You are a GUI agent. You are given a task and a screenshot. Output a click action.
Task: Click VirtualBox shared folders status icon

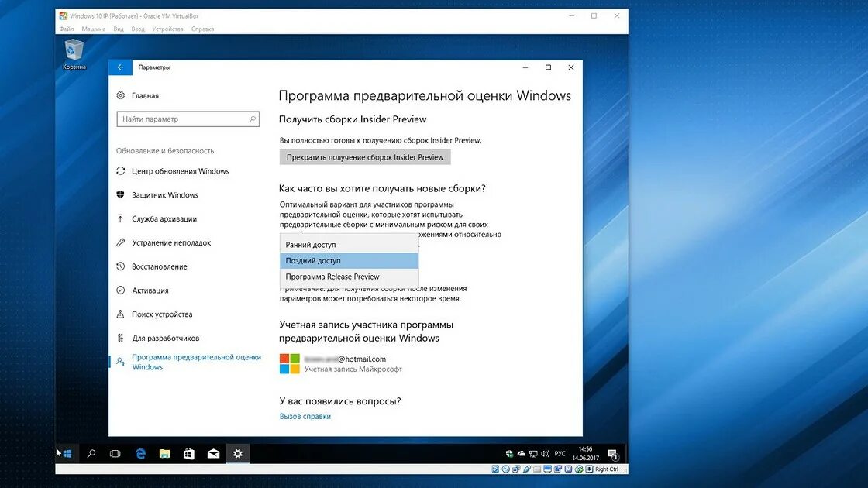tap(537, 469)
